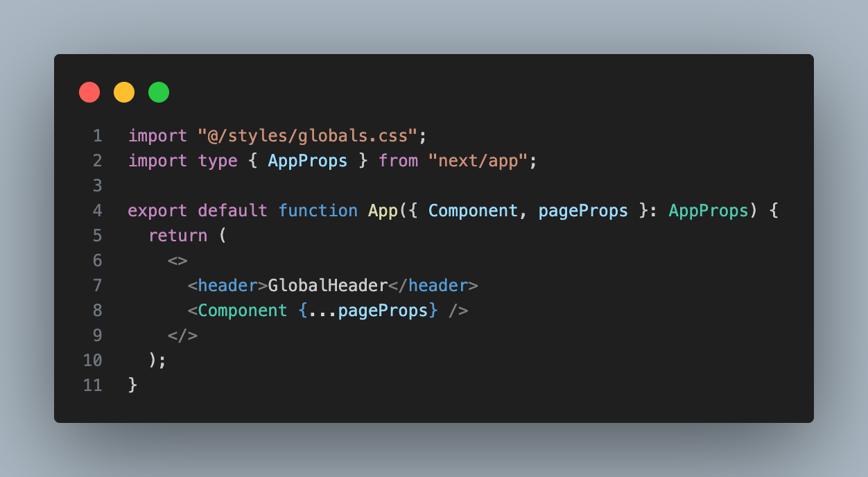Click the Component parameter on line 4
This screenshot has height=477, width=868.
click(473, 210)
